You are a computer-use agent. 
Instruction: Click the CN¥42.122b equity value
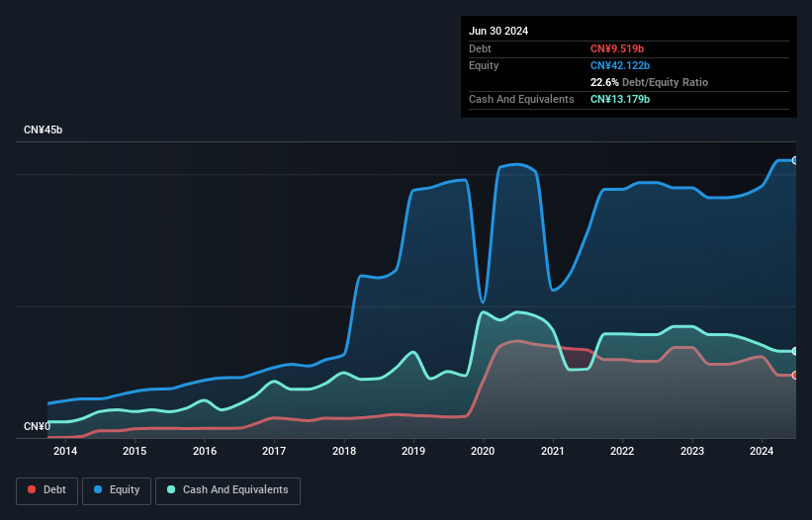point(620,65)
